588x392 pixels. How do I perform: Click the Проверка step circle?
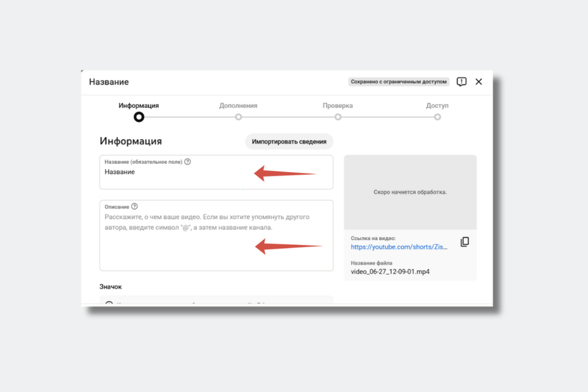(338, 117)
